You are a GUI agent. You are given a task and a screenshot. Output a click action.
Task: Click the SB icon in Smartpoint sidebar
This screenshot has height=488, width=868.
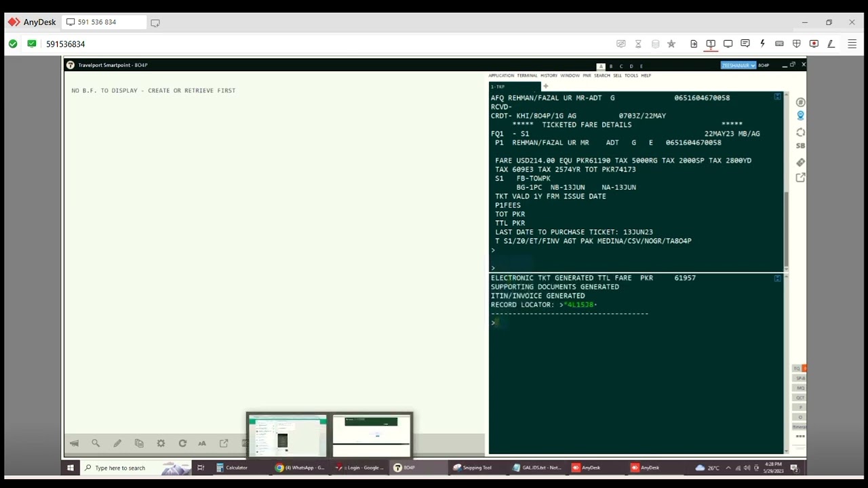pyautogui.click(x=801, y=146)
